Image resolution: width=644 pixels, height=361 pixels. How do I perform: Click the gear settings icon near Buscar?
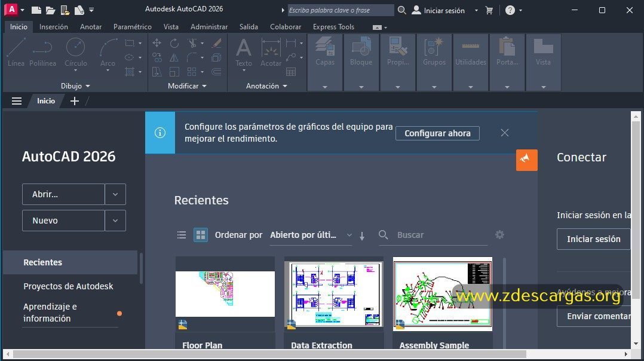[499, 234]
